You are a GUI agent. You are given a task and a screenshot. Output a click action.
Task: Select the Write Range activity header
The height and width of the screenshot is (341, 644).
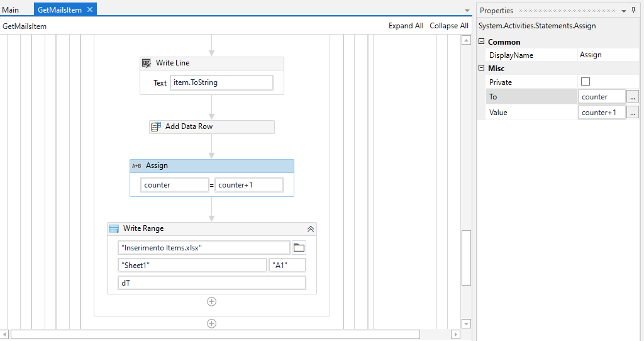pos(212,229)
